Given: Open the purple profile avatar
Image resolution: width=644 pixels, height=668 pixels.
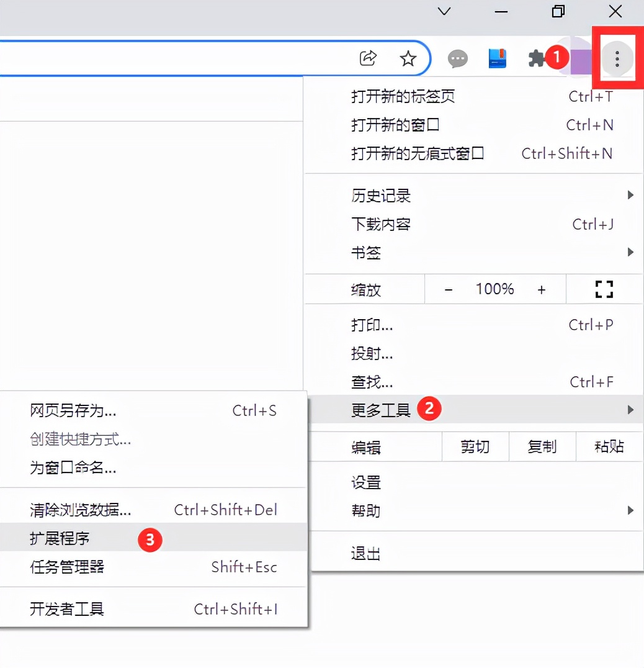Looking at the screenshot, I should click(581, 61).
